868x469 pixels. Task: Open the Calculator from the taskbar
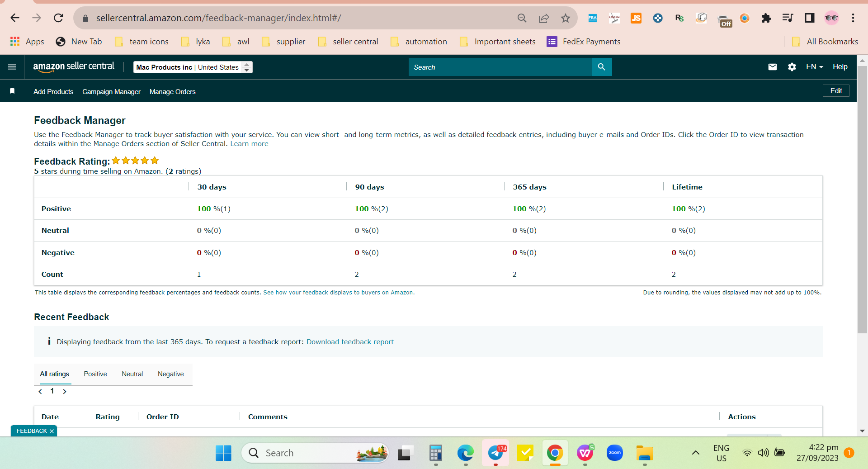click(435, 453)
